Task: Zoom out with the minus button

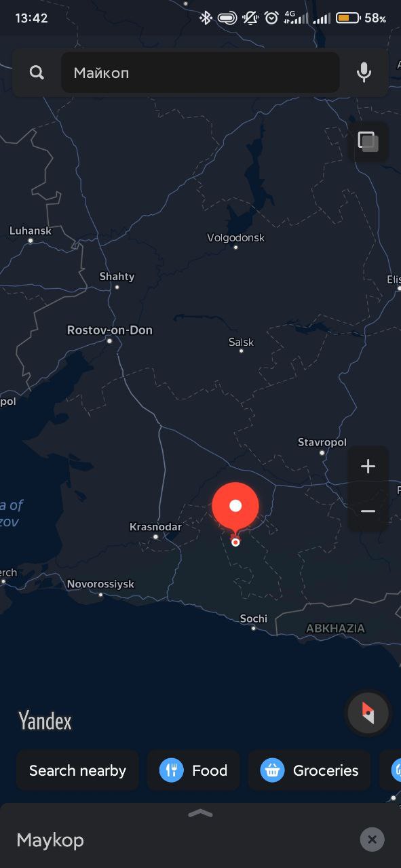Action: pyautogui.click(x=368, y=511)
